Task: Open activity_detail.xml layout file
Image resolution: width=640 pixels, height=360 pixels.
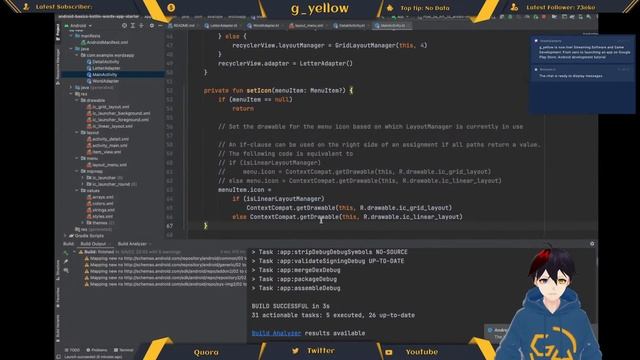Action: [x=108, y=139]
